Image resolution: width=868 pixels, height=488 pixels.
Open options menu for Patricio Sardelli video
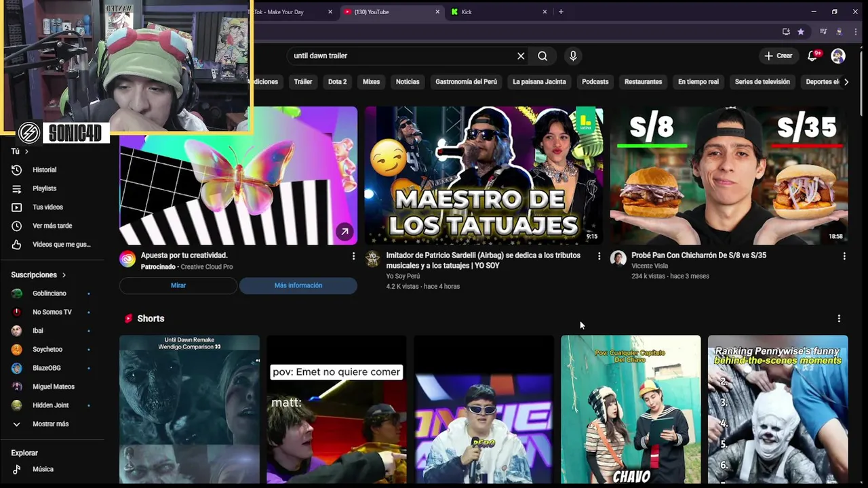(599, 256)
